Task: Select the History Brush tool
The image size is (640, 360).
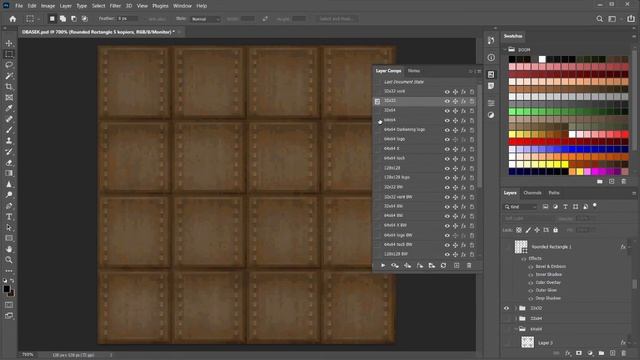Action: [9, 151]
